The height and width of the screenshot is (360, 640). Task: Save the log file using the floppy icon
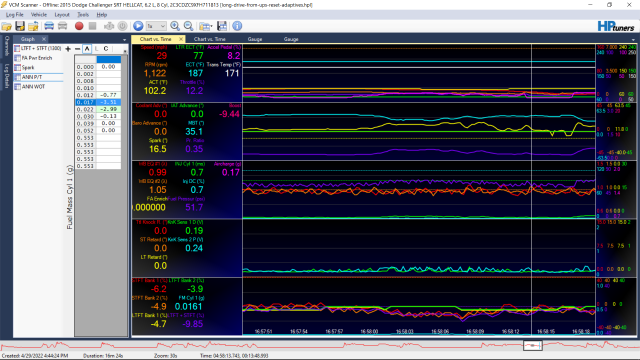[20, 26]
